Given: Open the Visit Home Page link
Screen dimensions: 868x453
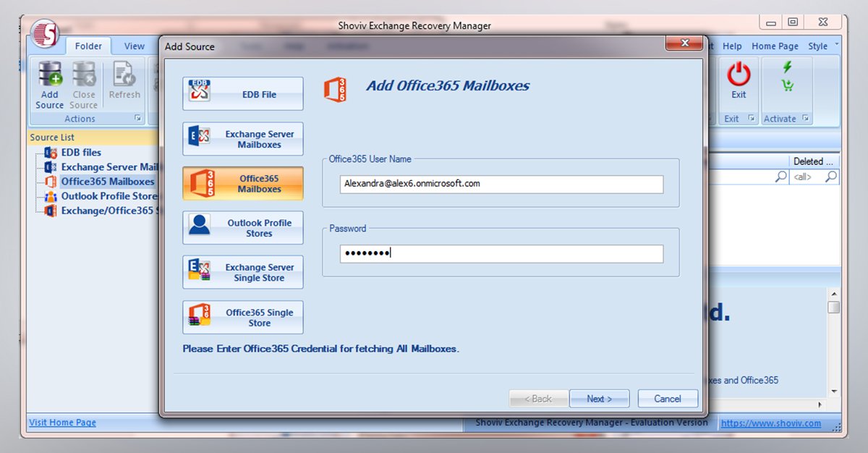Looking at the screenshot, I should coord(62,423).
